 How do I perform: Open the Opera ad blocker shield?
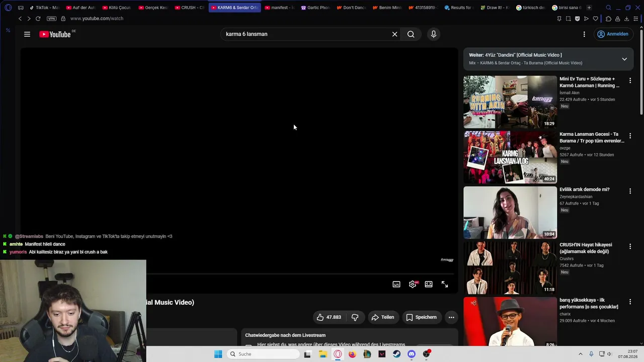coord(577,19)
